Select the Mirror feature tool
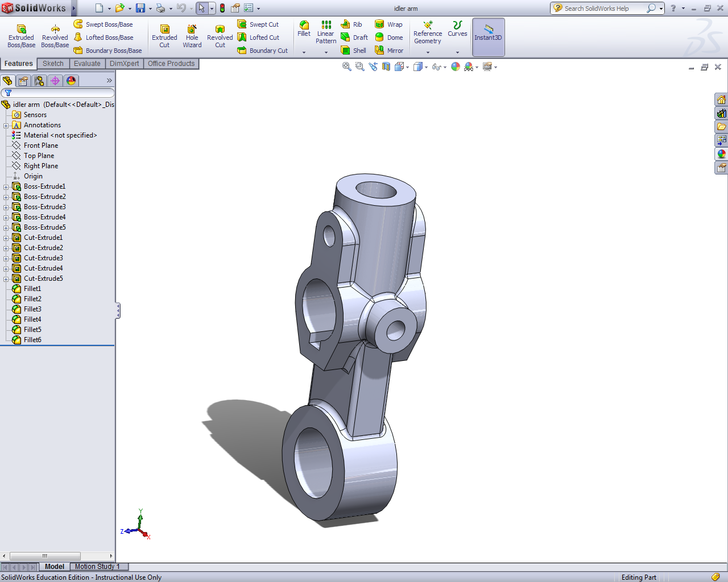 click(x=389, y=51)
